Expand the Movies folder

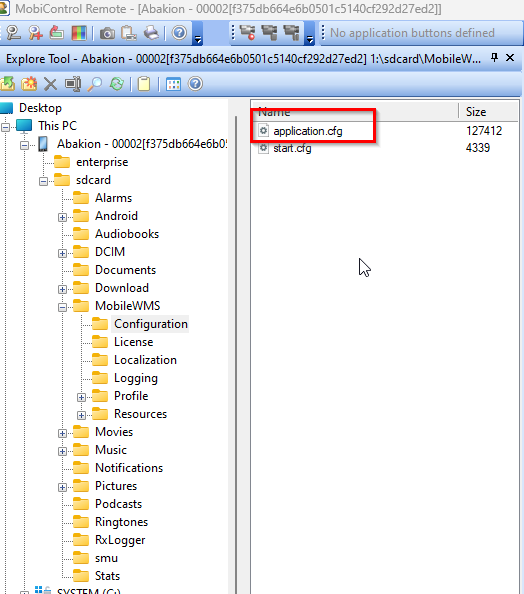click(x=63, y=433)
